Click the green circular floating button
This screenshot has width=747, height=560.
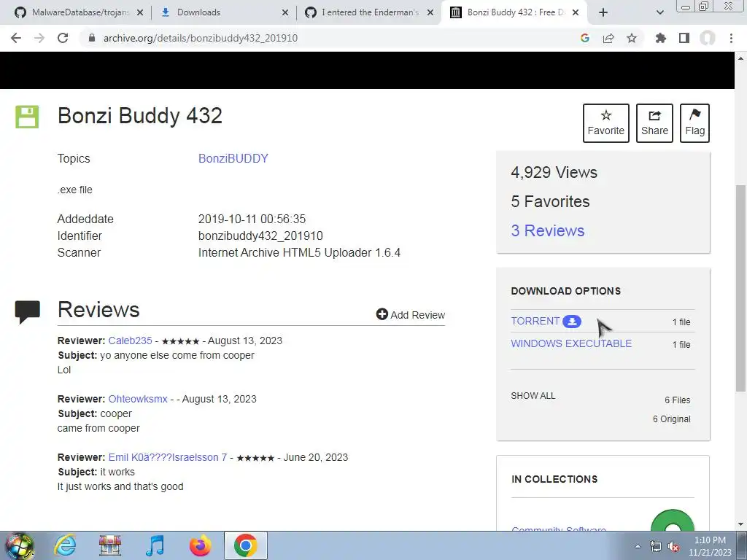[672, 522]
